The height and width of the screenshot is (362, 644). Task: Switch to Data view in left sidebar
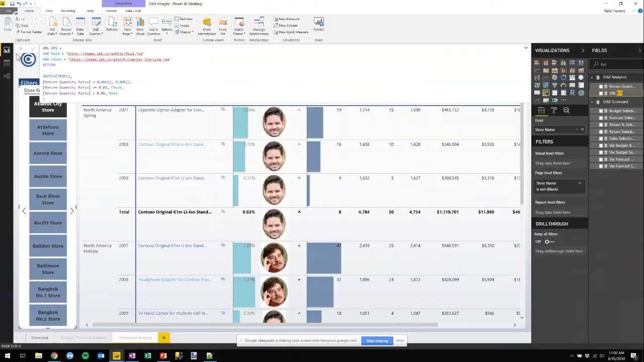(7, 63)
